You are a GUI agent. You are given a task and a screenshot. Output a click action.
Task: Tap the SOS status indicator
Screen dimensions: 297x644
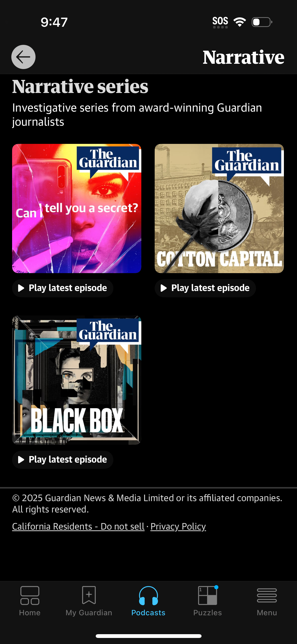click(220, 22)
